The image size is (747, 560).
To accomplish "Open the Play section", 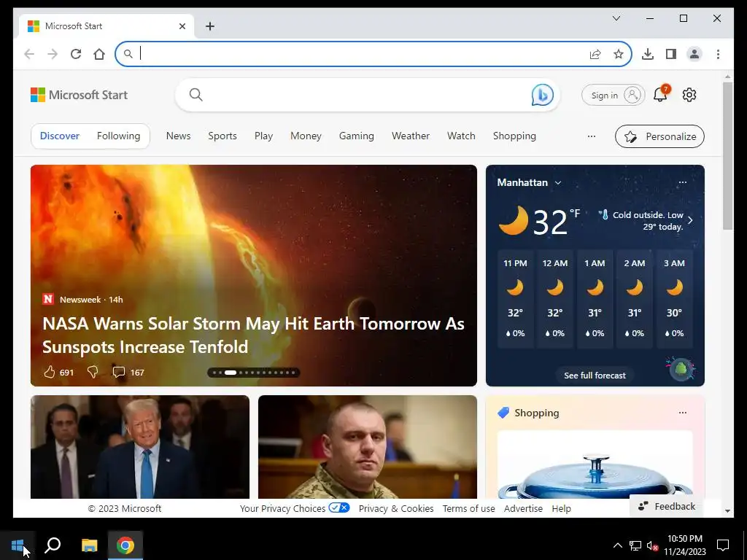I will [263, 136].
